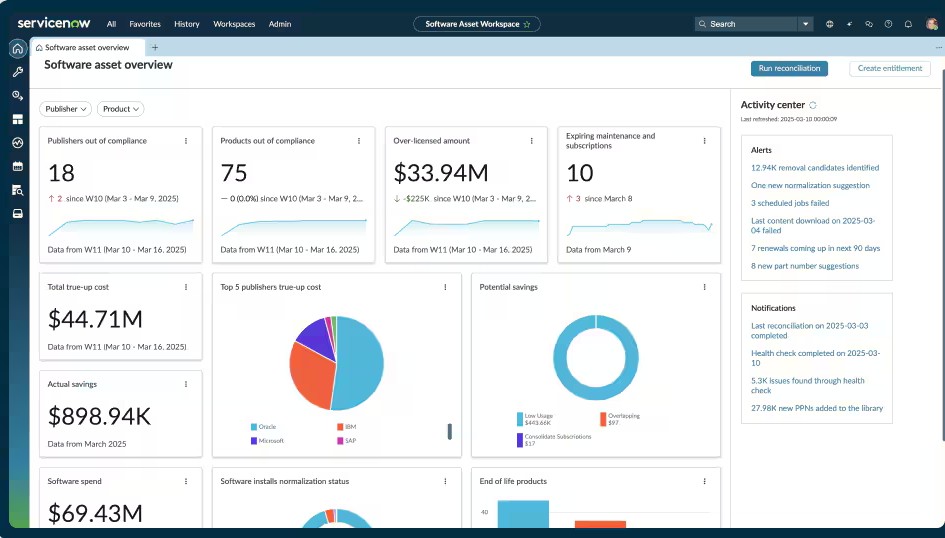Open 5.3K issues found notification
The image size is (945, 538).
coord(808,386)
